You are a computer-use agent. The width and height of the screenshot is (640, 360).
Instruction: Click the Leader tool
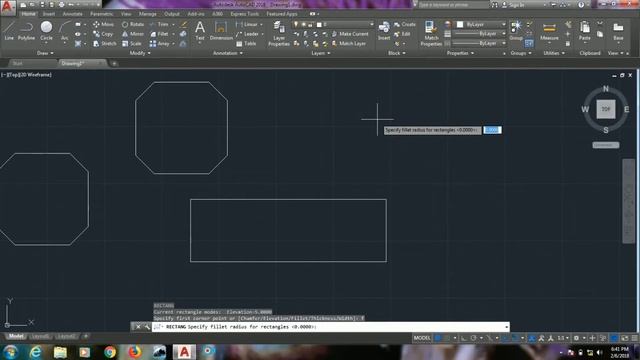tap(247, 34)
